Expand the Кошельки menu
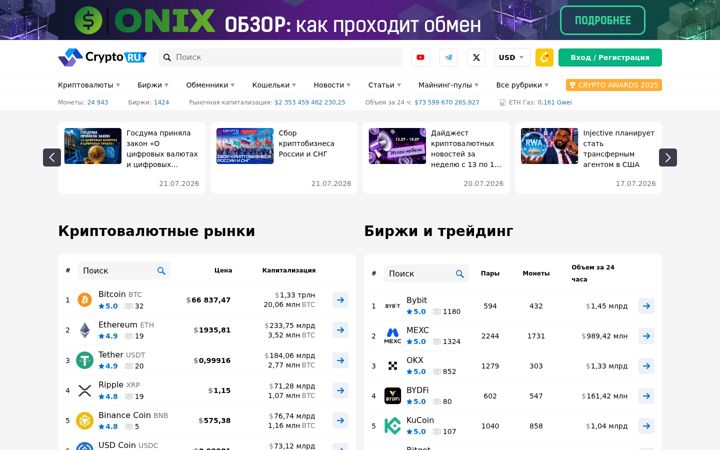 [x=274, y=85]
